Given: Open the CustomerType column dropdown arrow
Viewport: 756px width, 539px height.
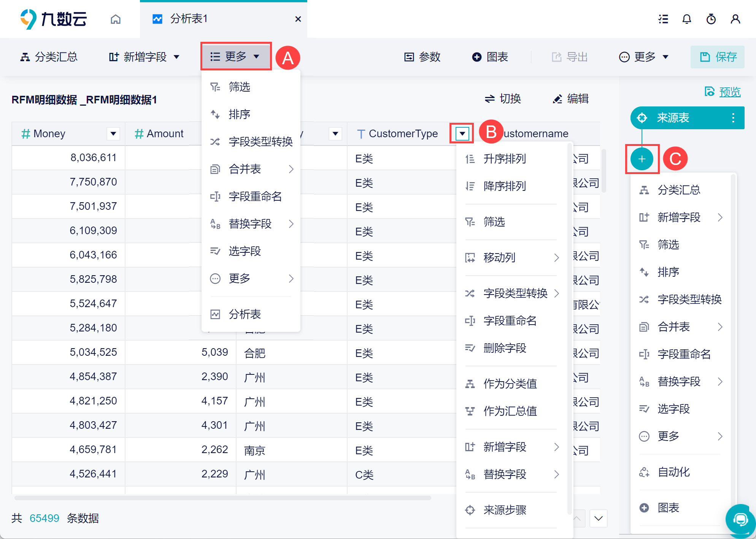Looking at the screenshot, I should [x=462, y=133].
